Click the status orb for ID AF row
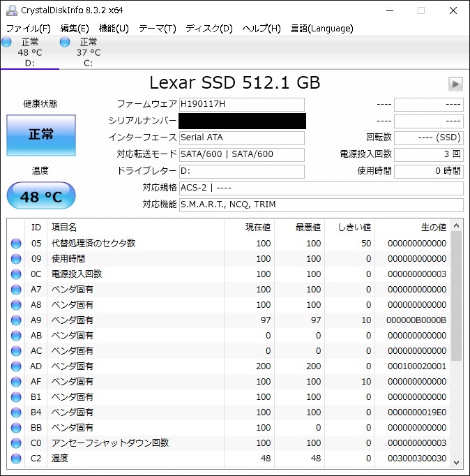470x476 pixels. coord(16,382)
